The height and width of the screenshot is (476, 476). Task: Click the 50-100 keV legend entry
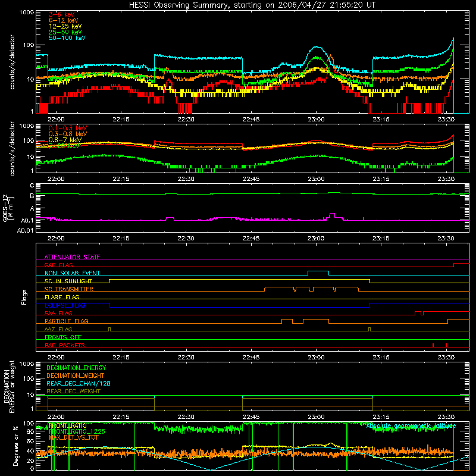point(67,38)
